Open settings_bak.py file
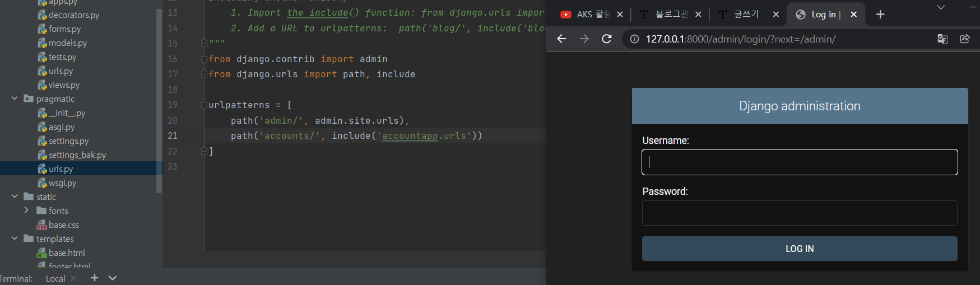Image resolution: width=980 pixels, height=285 pixels. pos(77,155)
